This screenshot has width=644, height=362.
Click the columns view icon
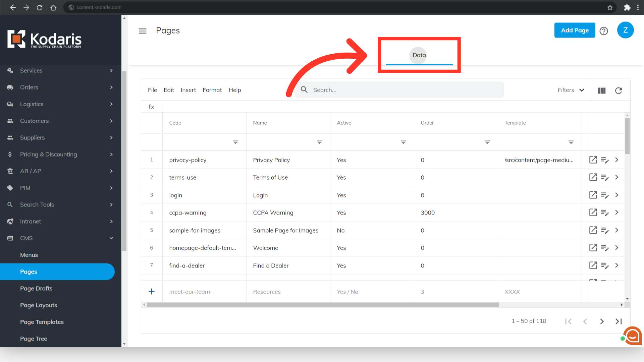point(601,90)
